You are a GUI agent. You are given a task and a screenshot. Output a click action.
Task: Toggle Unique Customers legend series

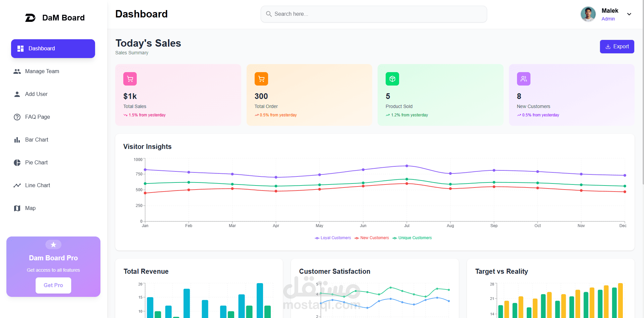coord(412,238)
